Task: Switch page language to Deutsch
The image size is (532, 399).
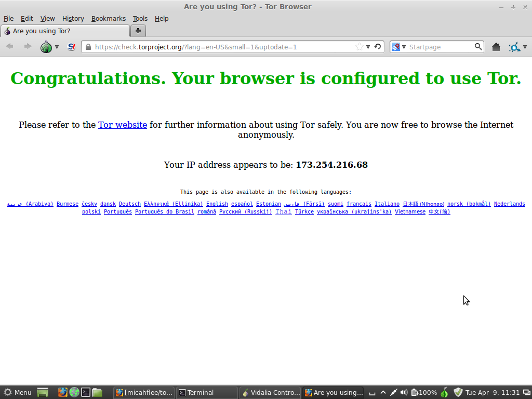Action: coord(129,204)
